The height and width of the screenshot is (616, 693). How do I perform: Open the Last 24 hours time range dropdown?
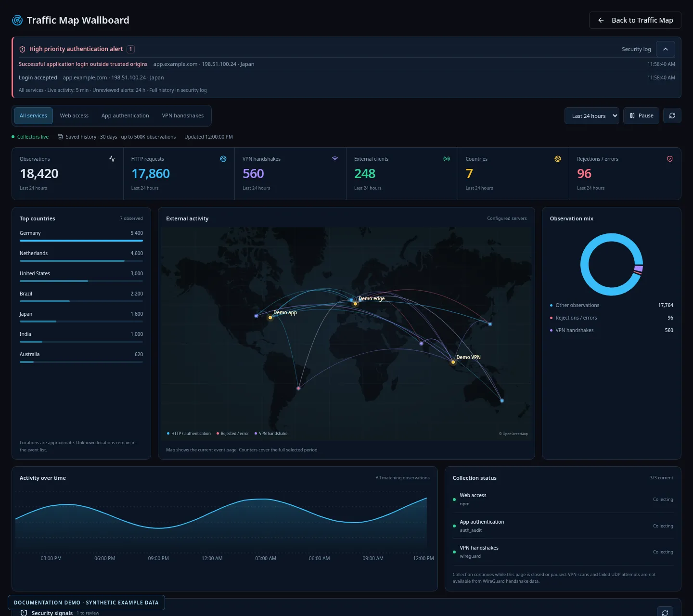(592, 115)
